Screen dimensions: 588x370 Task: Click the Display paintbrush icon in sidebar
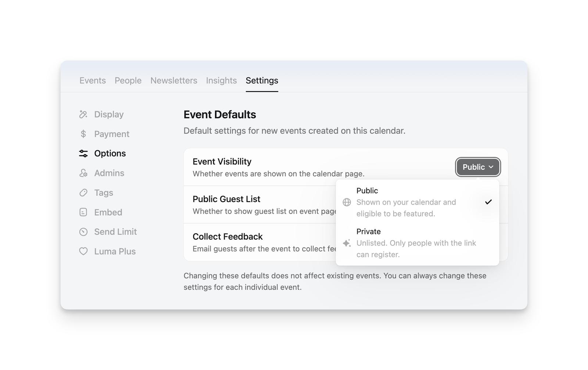83,115
